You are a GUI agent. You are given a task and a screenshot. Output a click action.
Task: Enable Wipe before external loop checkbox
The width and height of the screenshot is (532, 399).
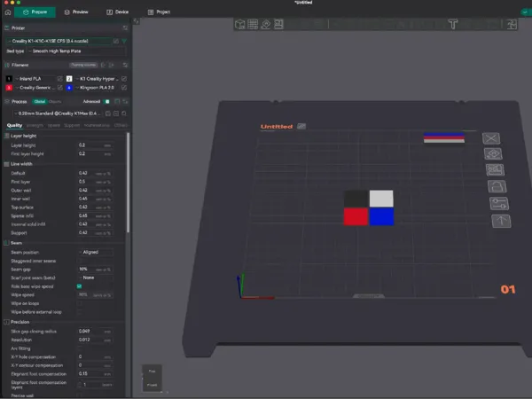(80, 312)
